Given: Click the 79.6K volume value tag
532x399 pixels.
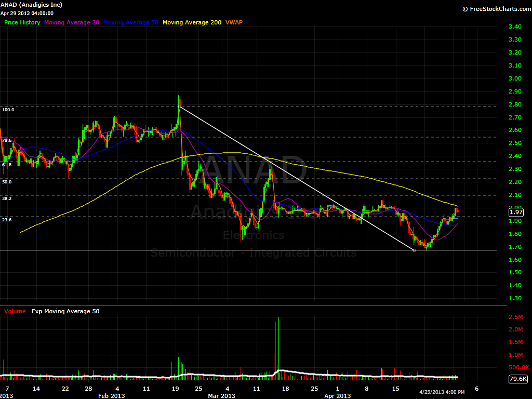Looking at the screenshot, I should tap(518, 379).
